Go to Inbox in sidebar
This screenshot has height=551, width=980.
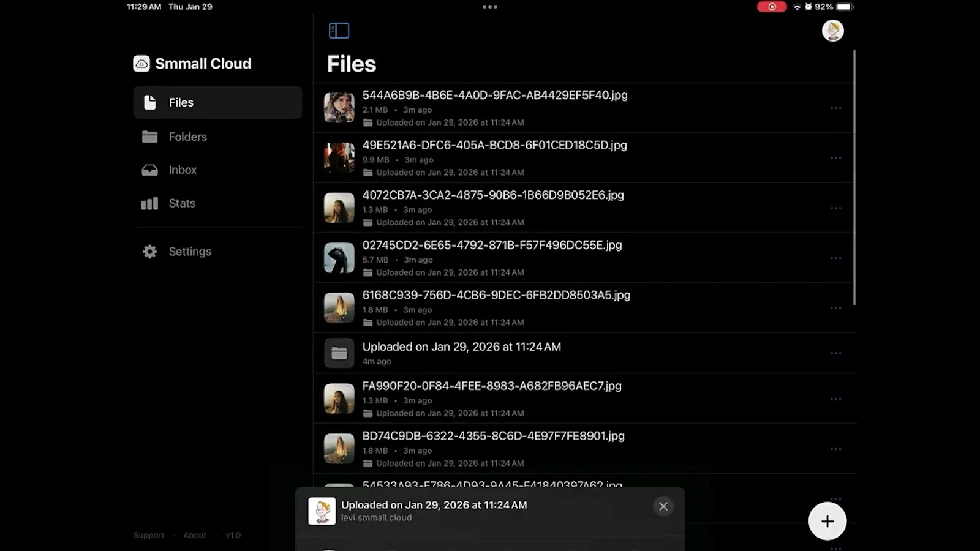(x=217, y=170)
